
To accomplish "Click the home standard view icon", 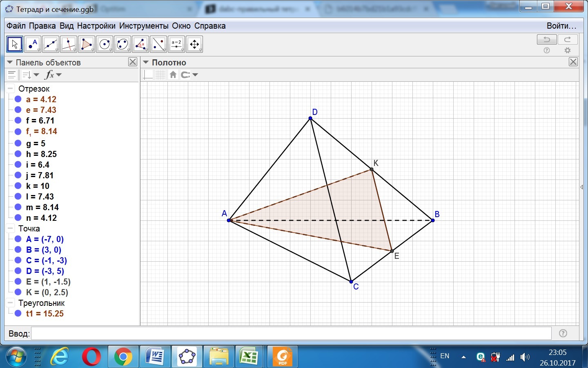I will point(173,75).
